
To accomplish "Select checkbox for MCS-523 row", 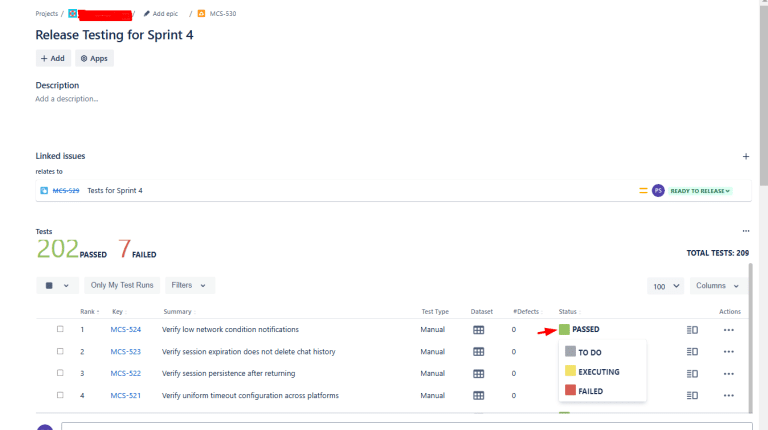I will pyautogui.click(x=60, y=351).
